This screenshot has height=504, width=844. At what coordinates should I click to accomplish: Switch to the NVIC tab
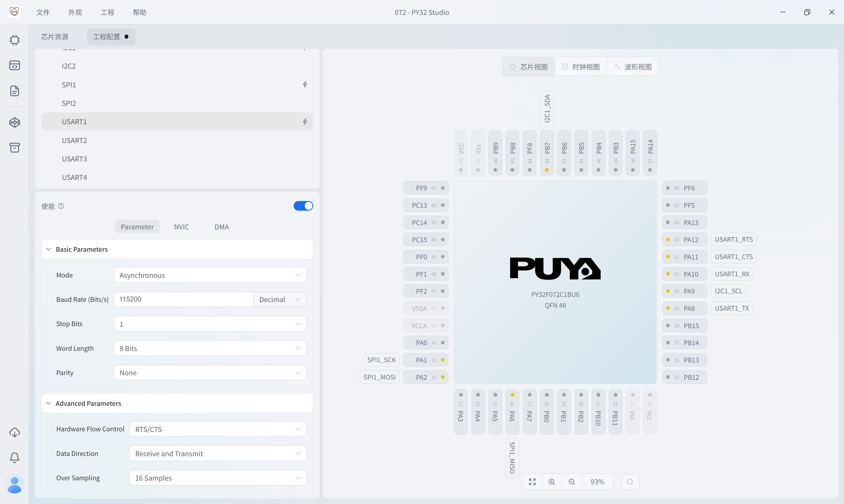point(181,227)
